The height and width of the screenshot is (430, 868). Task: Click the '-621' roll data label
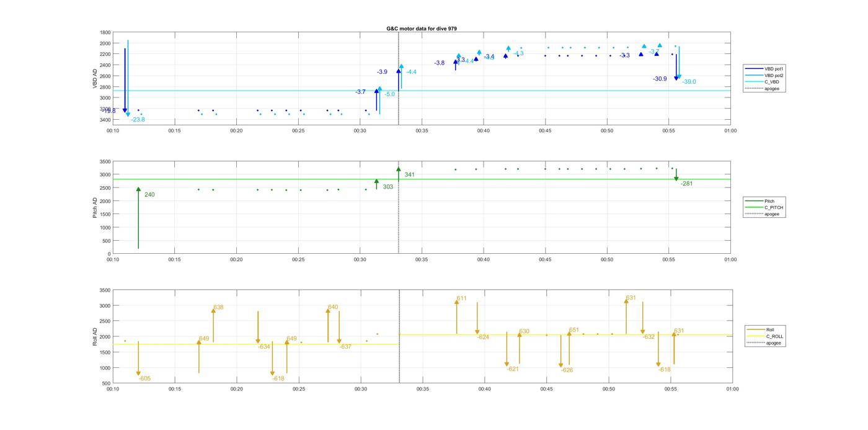tap(513, 369)
